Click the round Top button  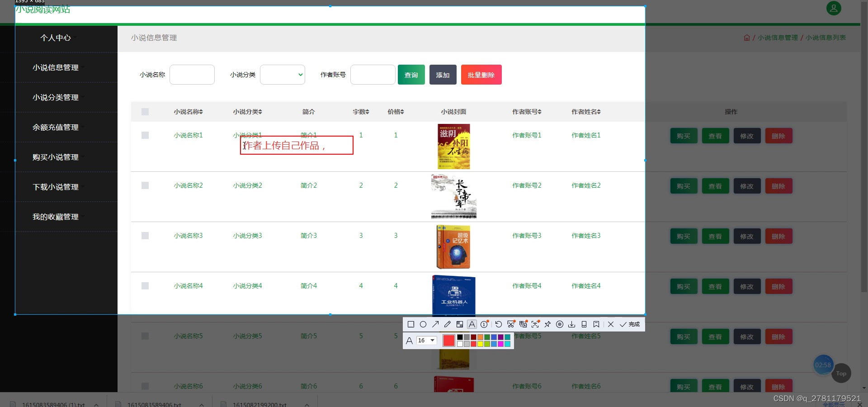[841, 374]
